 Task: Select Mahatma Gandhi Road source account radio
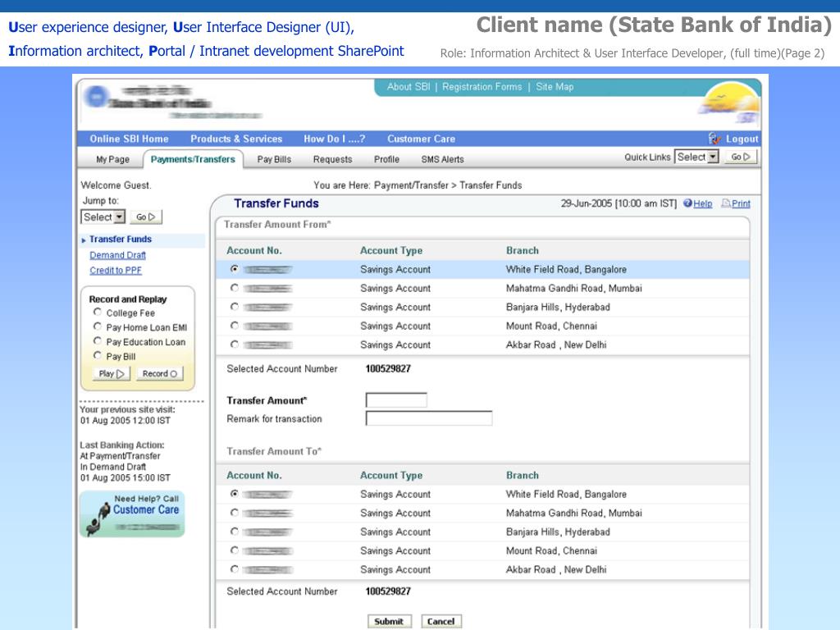coord(234,288)
